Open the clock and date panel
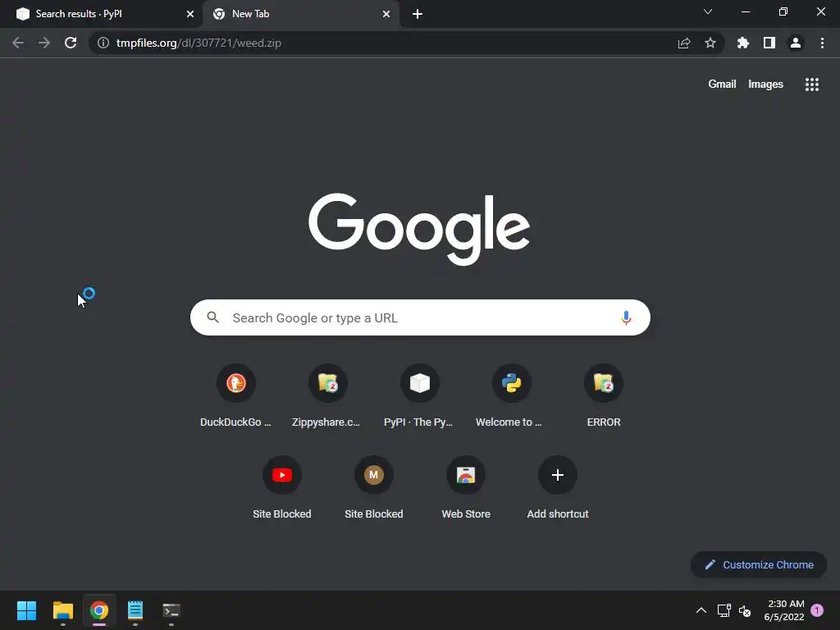This screenshot has height=630, width=840. (x=784, y=610)
